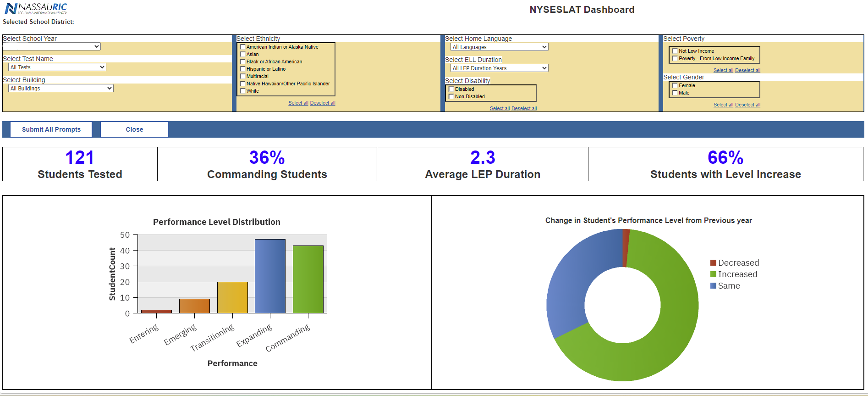Viewport: 868px width, 396px height.
Task: Tick the Male gender checkbox
Action: point(675,93)
